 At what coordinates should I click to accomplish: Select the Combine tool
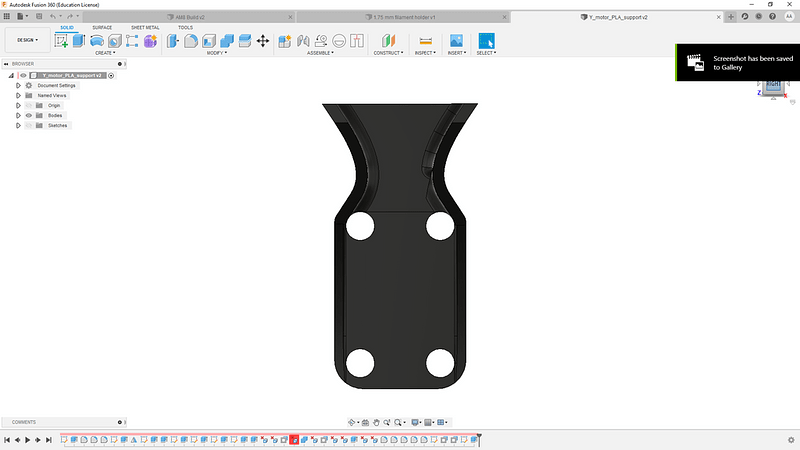point(227,41)
